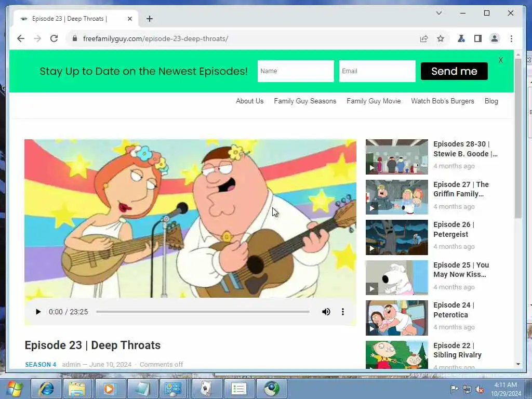Viewport: 532px width, 399px height.
Task: Click the browser forward arrow
Action: point(37,38)
